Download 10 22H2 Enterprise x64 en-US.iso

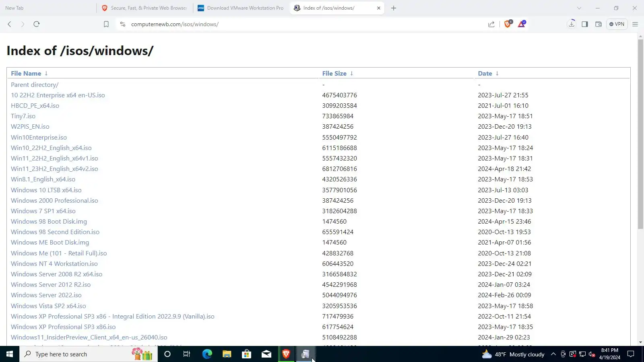[58, 95]
